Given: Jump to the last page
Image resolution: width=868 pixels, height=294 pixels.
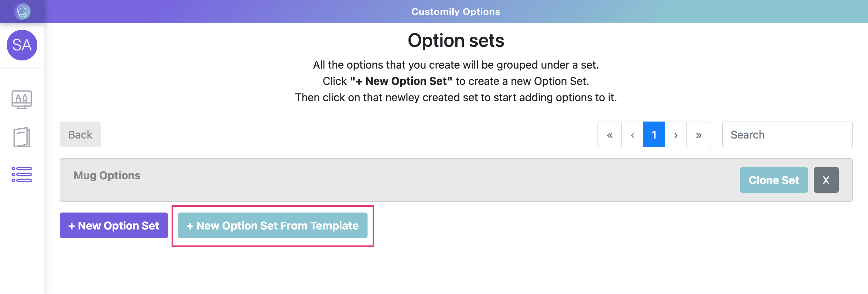Looking at the screenshot, I should (x=698, y=135).
